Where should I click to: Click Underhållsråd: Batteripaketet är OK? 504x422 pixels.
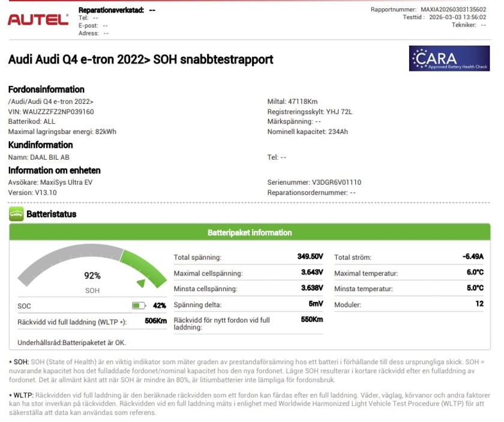point(71,343)
